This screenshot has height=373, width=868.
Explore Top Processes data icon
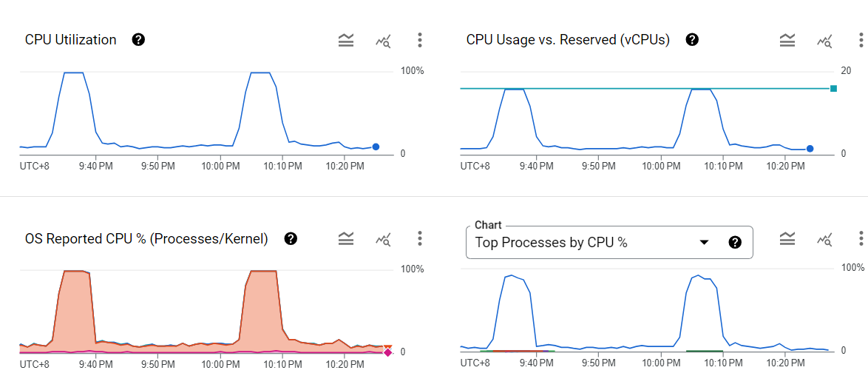coord(824,239)
